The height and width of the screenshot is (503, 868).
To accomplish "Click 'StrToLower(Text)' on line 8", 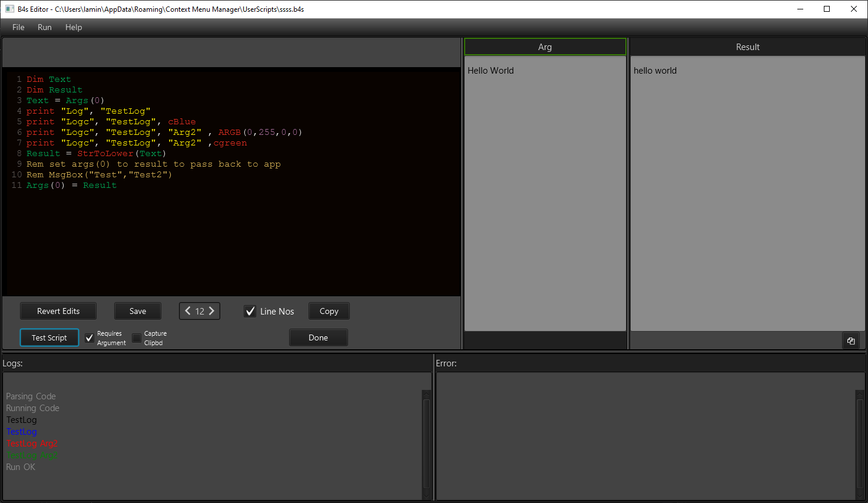I will point(122,154).
